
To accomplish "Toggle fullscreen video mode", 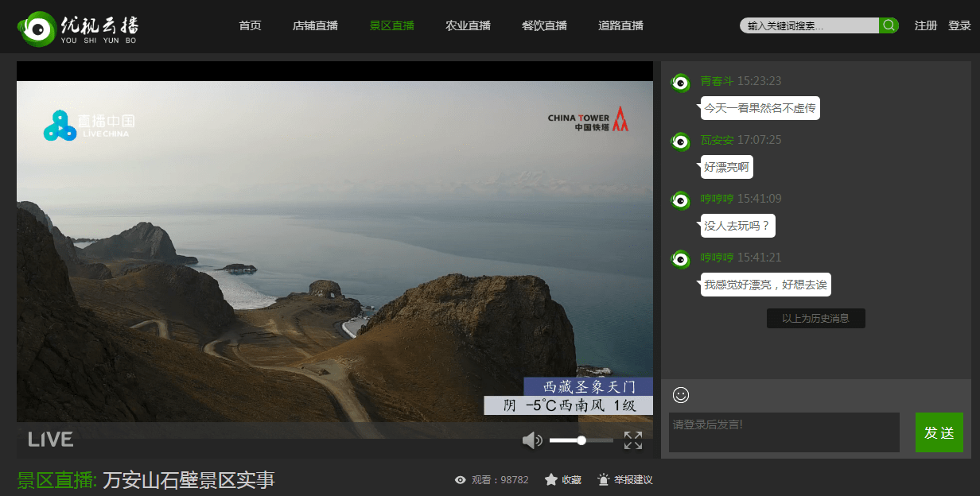I will tap(632, 440).
